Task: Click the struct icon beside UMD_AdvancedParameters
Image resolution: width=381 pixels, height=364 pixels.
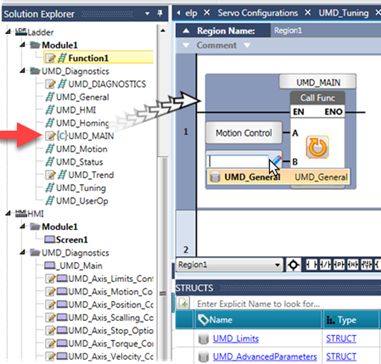Action: [203, 357]
